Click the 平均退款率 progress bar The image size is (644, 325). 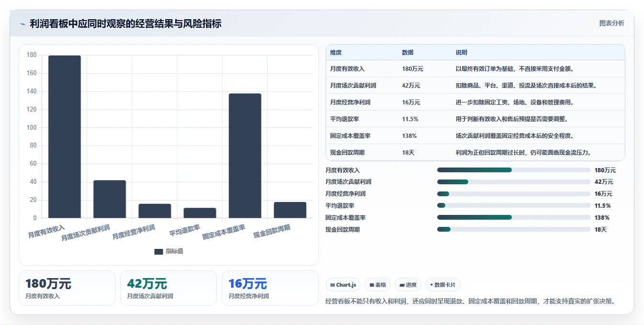tap(514, 206)
